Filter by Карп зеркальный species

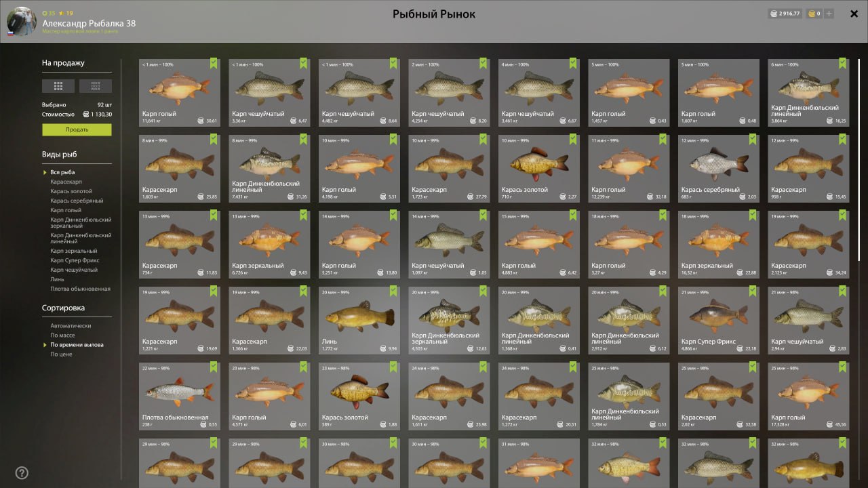point(74,251)
